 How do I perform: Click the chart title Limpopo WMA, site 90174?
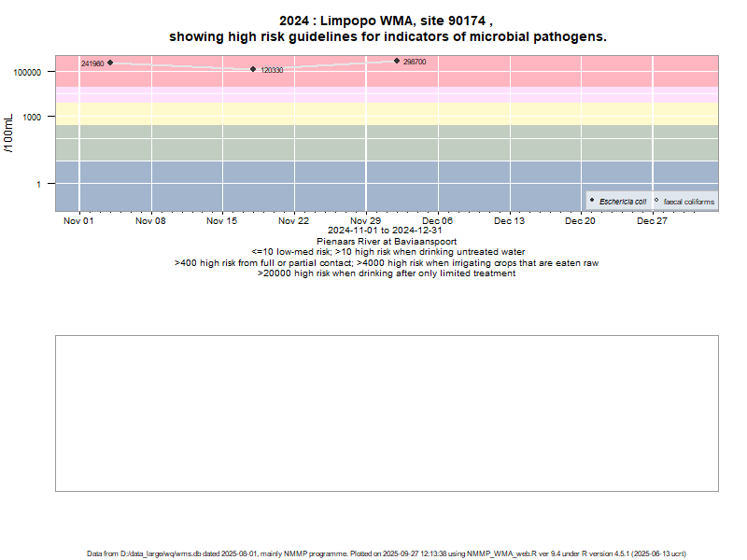[387, 21]
